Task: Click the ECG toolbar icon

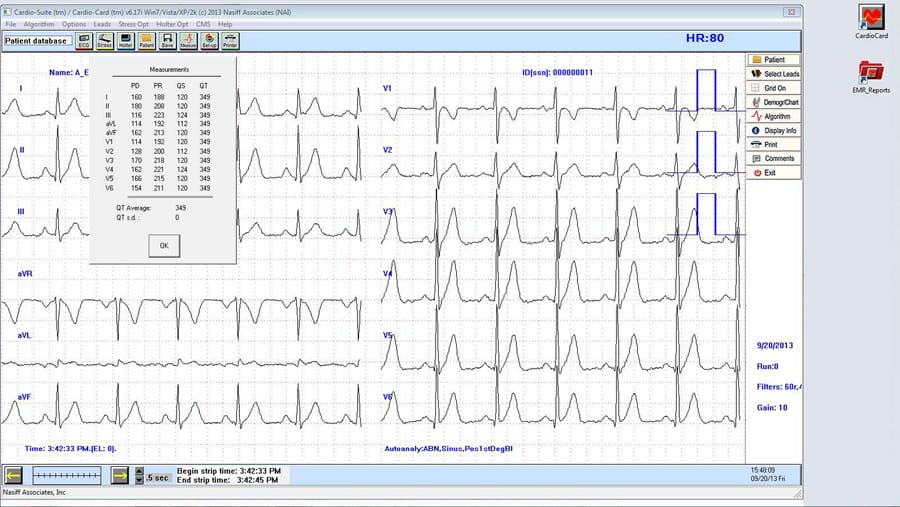Action: [x=84, y=41]
